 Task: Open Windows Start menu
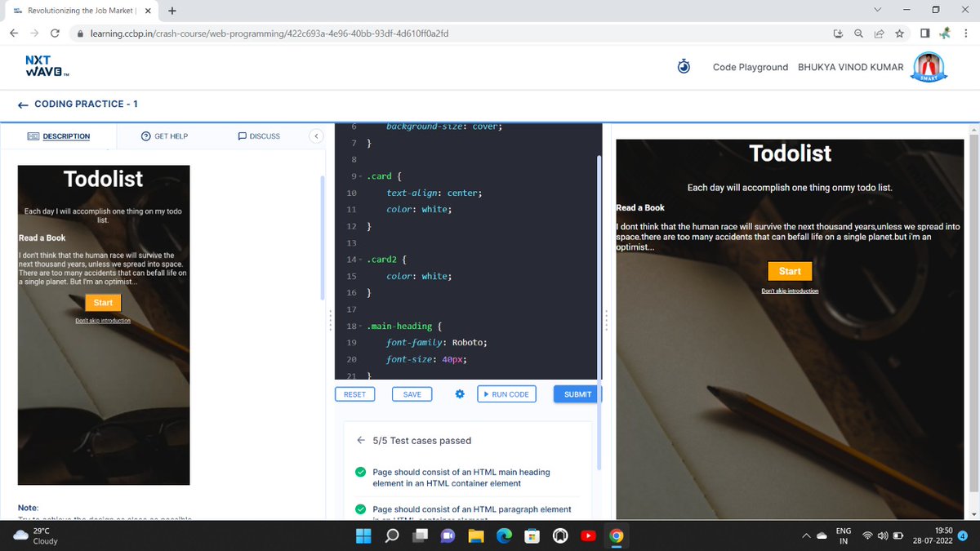[363, 535]
